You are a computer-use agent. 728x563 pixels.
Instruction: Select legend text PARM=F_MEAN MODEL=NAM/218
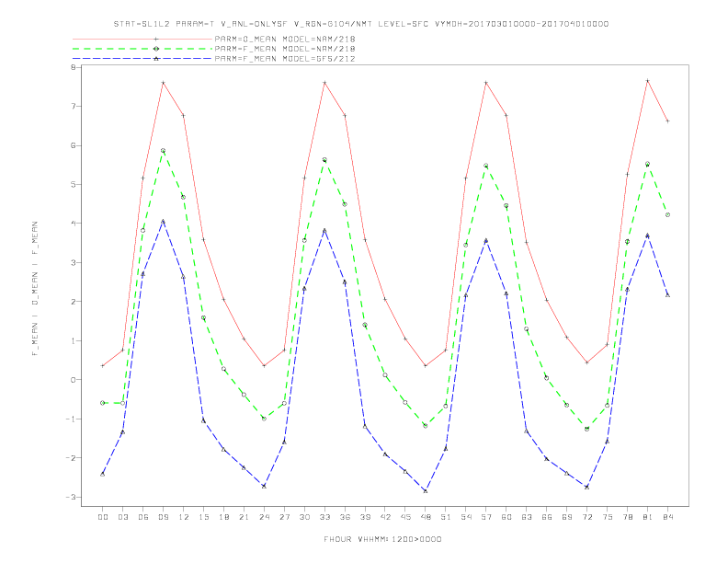[x=285, y=49]
